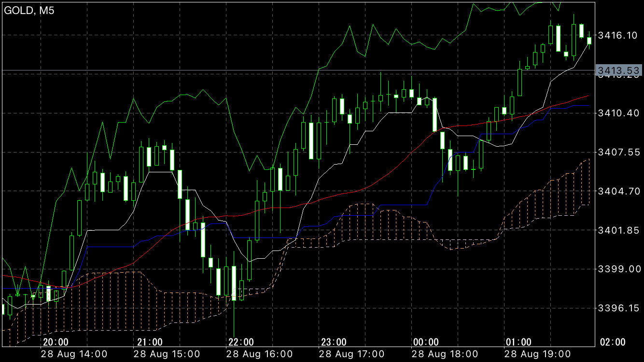Click the 3407.55 price axis label
Image resolution: width=644 pixels, height=362 pixels.
(x=618, y=152)
